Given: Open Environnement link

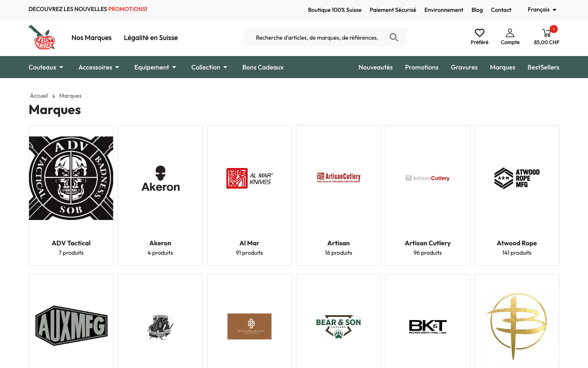Looking at the screenshot, I should pyautogui.click(x=444, y=10).
